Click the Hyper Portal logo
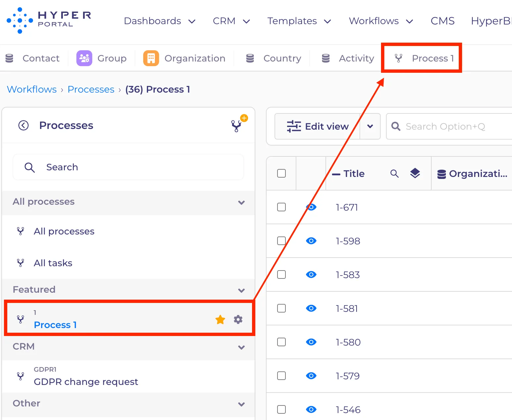 (x=49, y=21)
